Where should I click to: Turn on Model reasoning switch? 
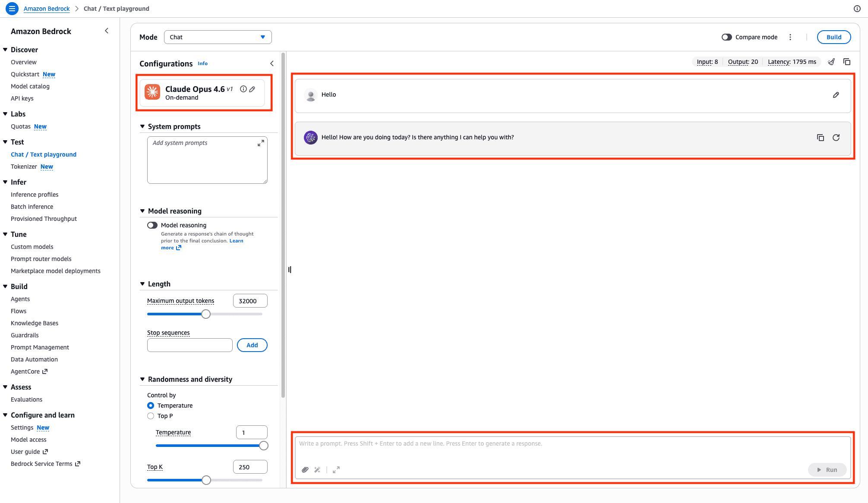pyautogui.click(x=152, y=225)
